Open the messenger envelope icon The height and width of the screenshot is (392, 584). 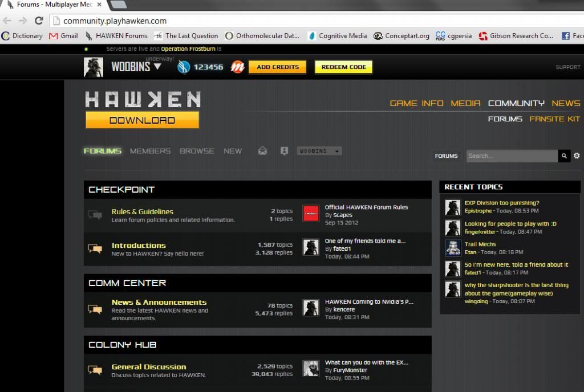(x=262, y=150)
